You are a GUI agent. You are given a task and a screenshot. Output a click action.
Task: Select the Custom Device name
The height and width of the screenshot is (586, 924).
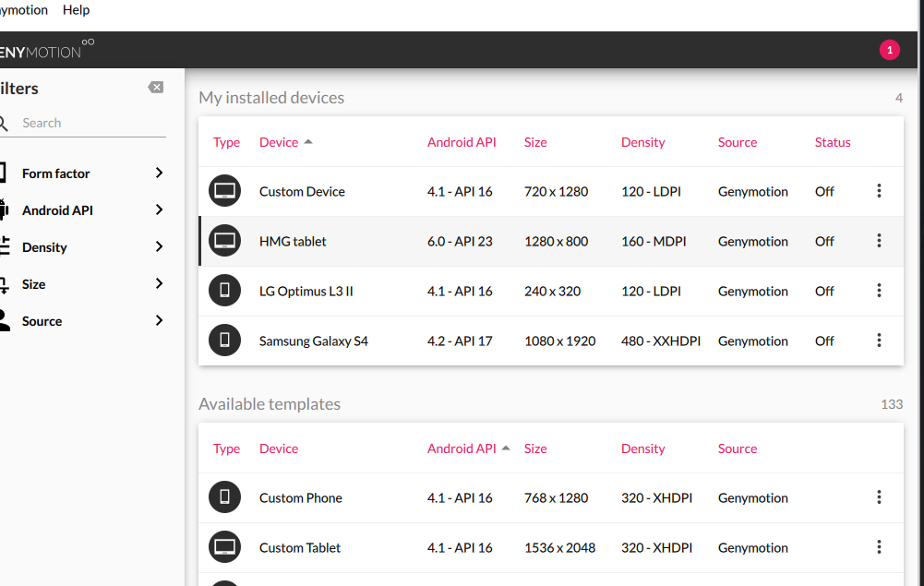pyautogui.click(x=302, y=191)
